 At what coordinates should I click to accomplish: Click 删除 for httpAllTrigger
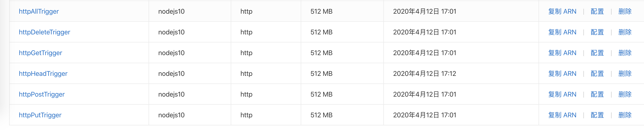pos(625,11)
